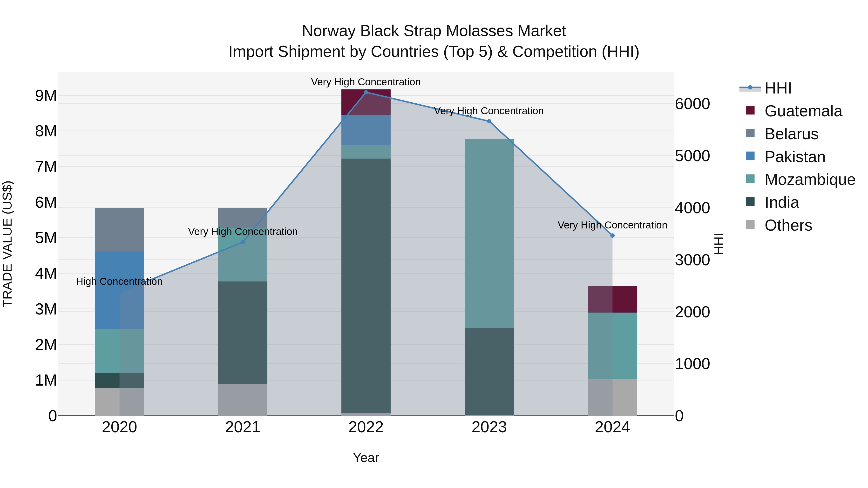Viewport: 868px width, 488px height.
Task: Select the Guatemala legend label
Action: (x=803, y=111)
